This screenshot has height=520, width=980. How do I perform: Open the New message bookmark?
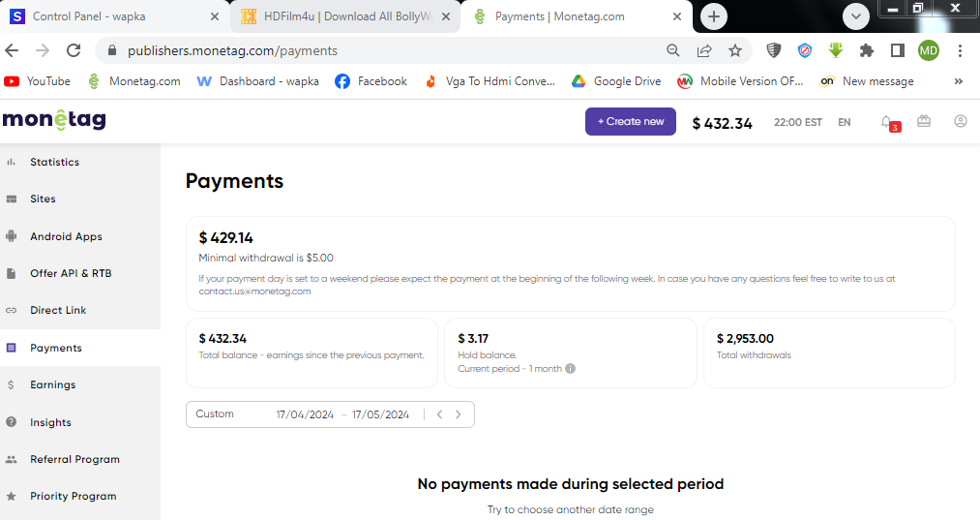pyautogui.click(x=867, y=81)
